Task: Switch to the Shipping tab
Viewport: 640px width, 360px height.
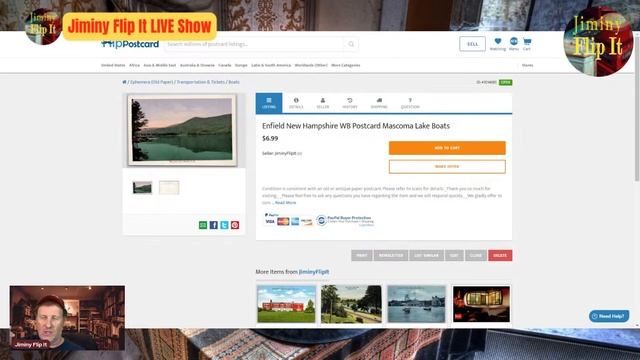Action: click(379, 103)
